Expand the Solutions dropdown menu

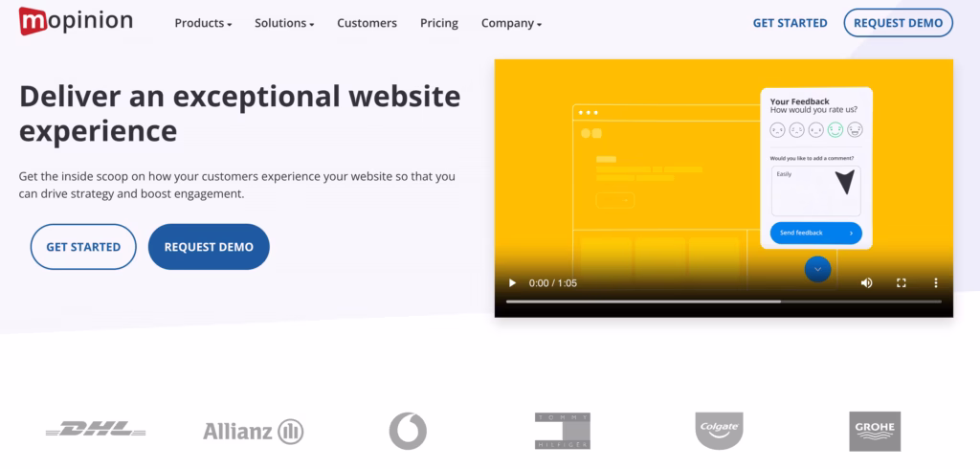tap(284, 23)
